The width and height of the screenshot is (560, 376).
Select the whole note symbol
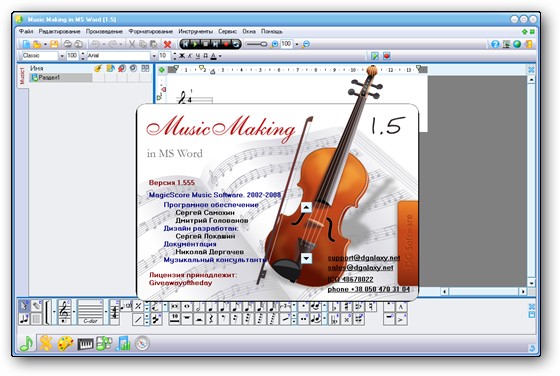[x=187, y=307]
